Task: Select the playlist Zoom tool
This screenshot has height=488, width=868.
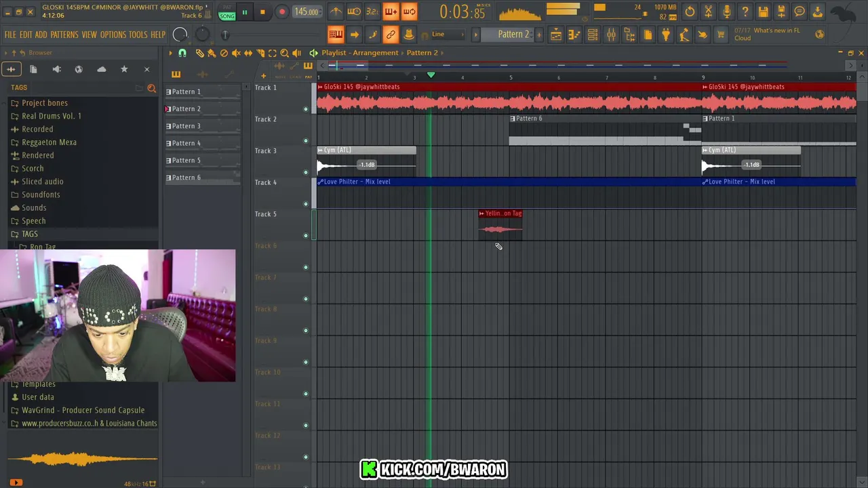Action: pyautogui.click(x=285, y=53)
